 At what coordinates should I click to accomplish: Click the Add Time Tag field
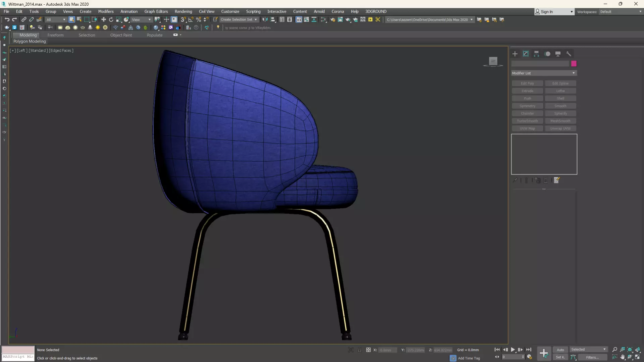(469, 358)
